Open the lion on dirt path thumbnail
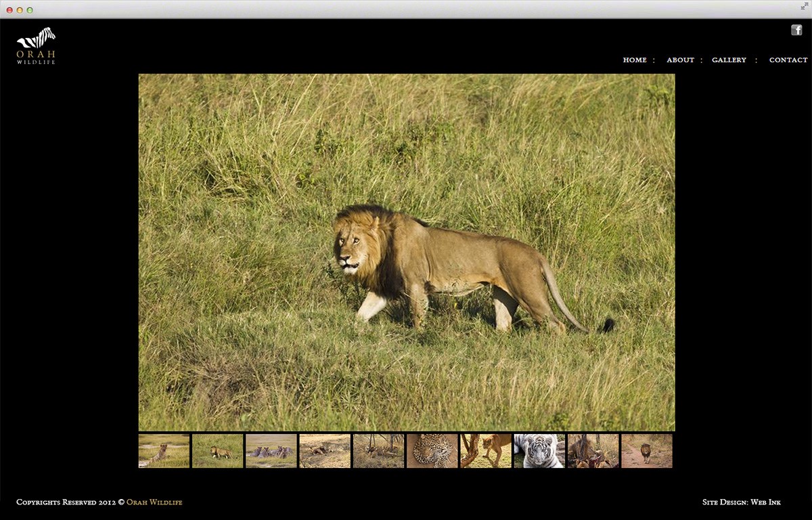The height and width of the screenshot is (520, 812). pyautogui.click(x=646, y=451)
